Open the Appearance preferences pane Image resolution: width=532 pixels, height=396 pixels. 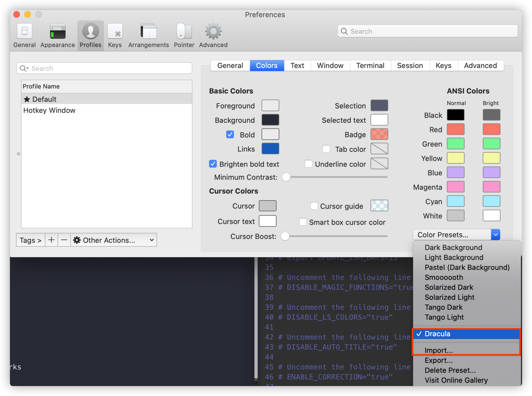(x=57, y=35)
